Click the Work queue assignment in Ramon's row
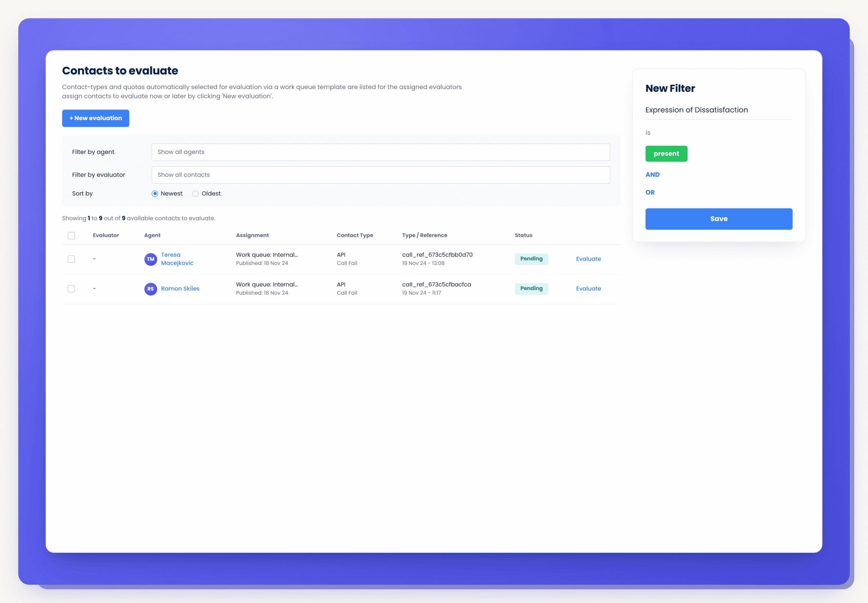868x603 pixels. click(267, 284)
